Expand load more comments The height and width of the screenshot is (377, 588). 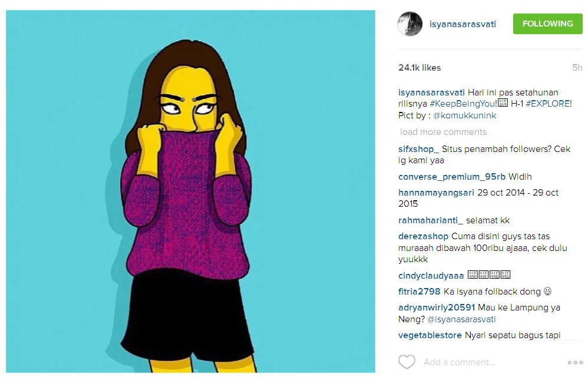443,132
